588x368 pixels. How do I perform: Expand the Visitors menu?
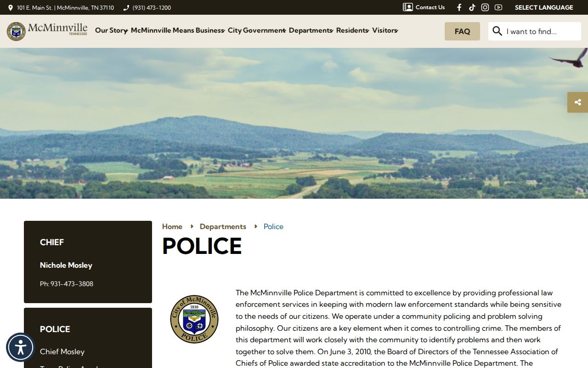pos(385,30)
